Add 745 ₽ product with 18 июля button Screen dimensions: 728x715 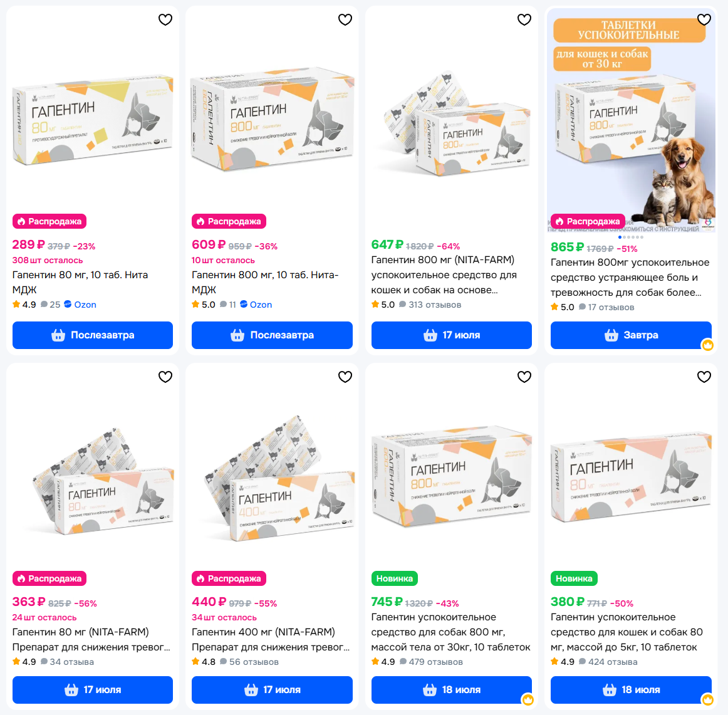coord(451,690)
